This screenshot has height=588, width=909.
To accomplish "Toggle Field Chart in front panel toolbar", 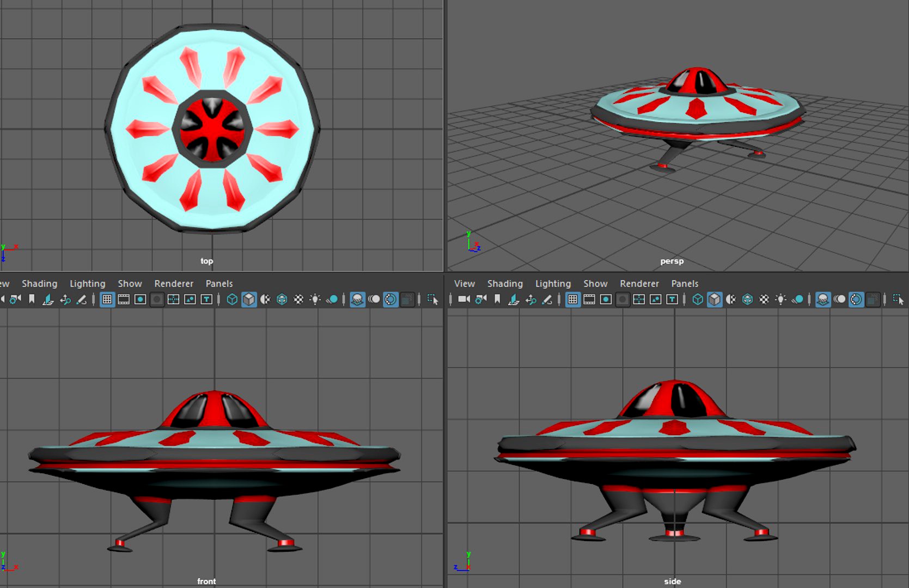I will pos(173,299).
